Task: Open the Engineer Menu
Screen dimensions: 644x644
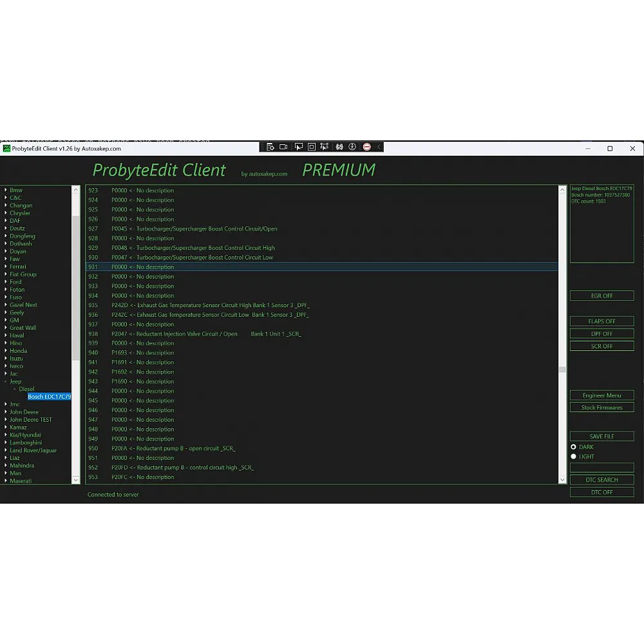Action: [601, 395]
